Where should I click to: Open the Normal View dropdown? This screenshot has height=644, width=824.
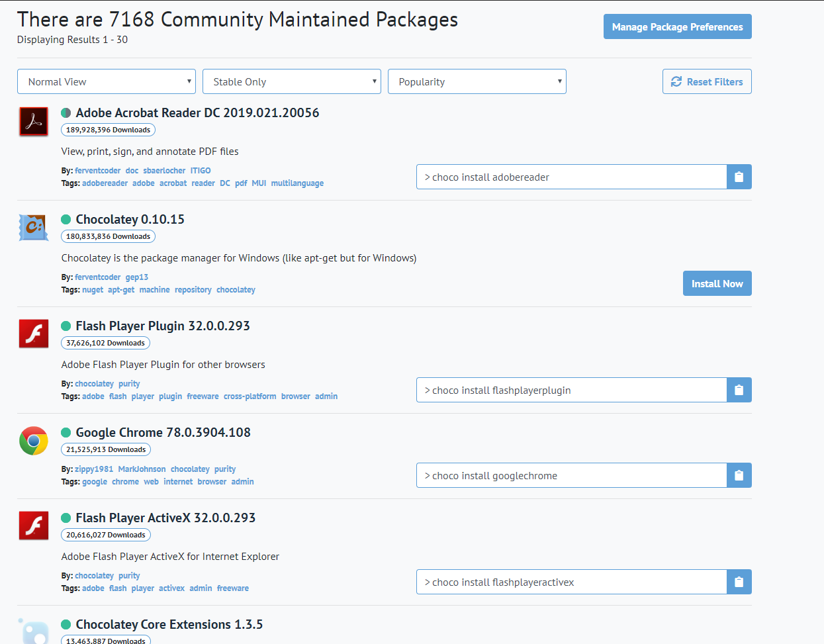click(107, 81)
